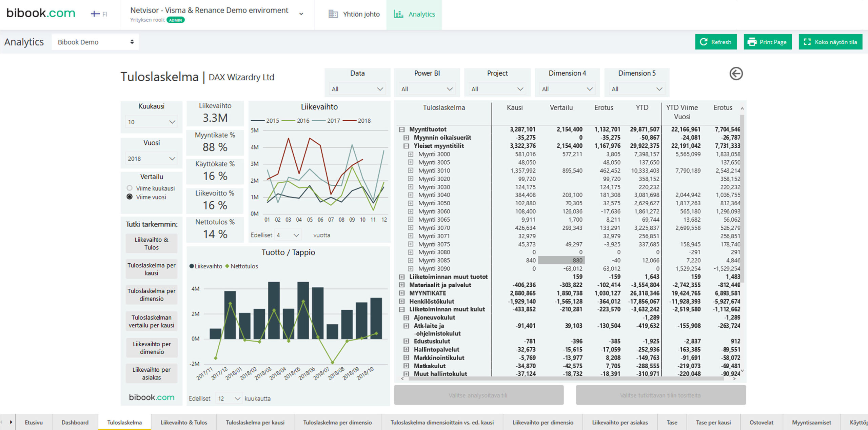Select the Viime kuukausi radio button
The image size is (868, 430).
click(130, 188)
